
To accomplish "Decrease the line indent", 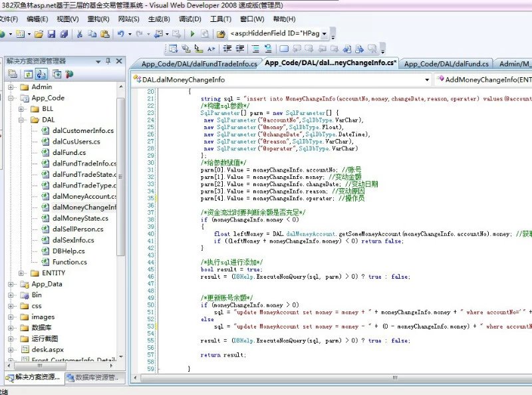I will click(227, 49).
